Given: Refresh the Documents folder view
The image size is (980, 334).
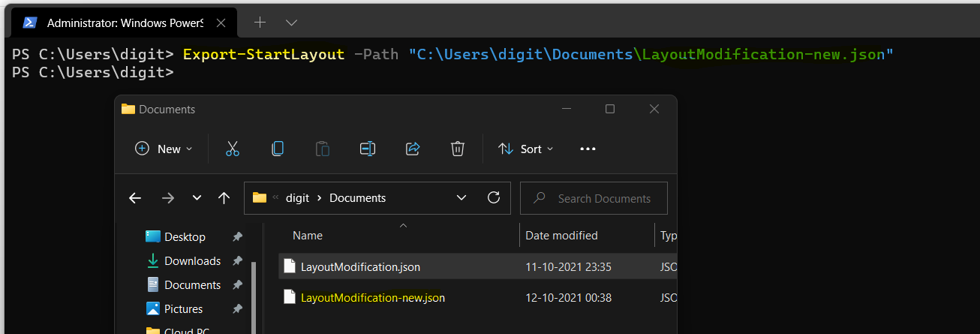Looking at the screenshot, I should [494, 197].
